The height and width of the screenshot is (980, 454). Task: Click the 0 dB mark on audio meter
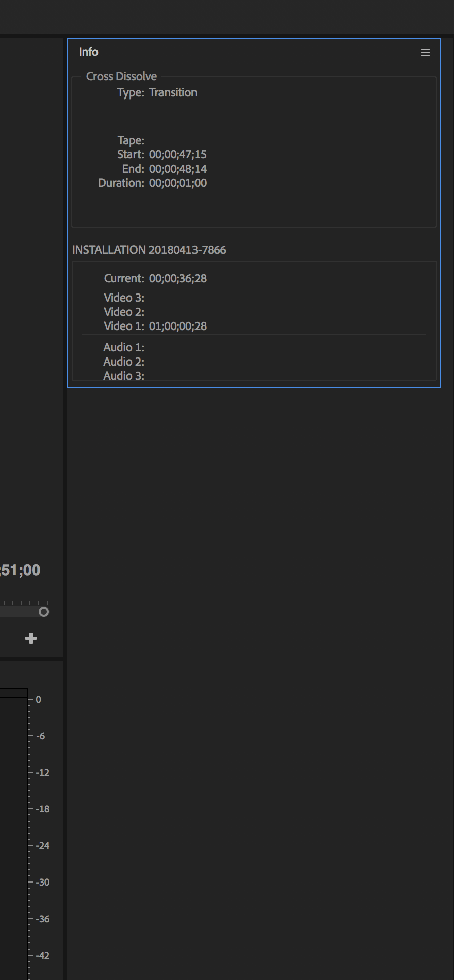39,699
